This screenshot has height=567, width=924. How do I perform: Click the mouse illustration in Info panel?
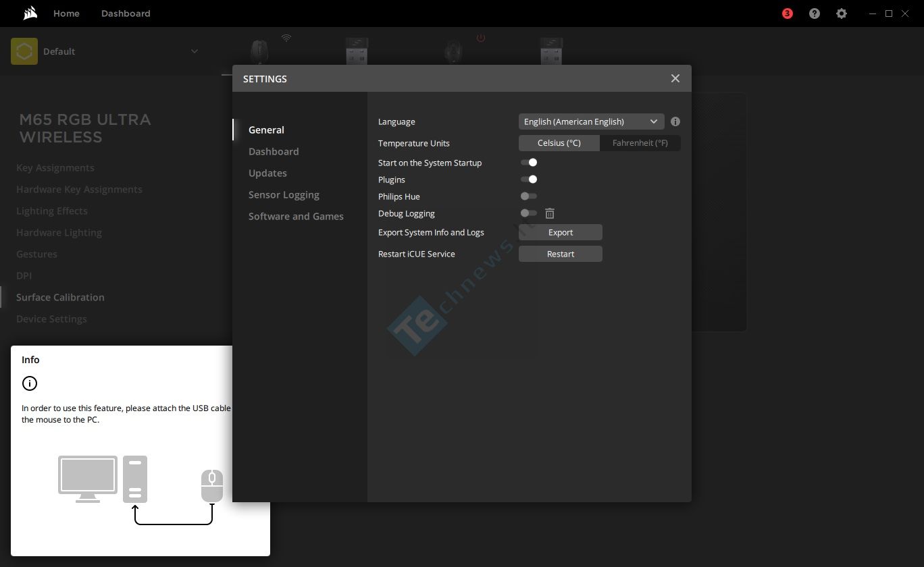point(212,486)
